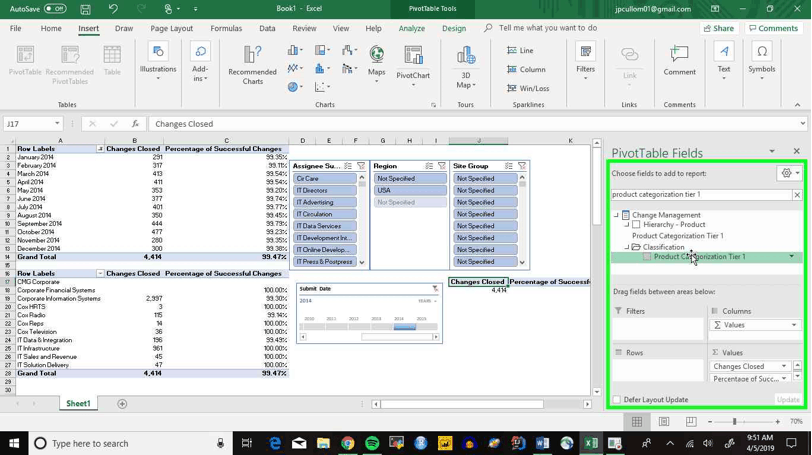
Task: Open the File tab
Action: [x=16, y=28]
